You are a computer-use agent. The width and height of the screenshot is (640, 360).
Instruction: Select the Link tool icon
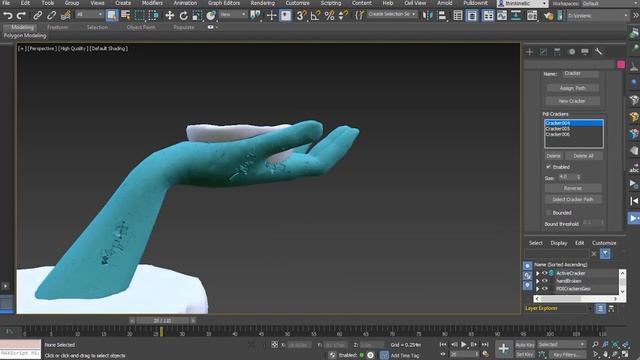[38, 16]
